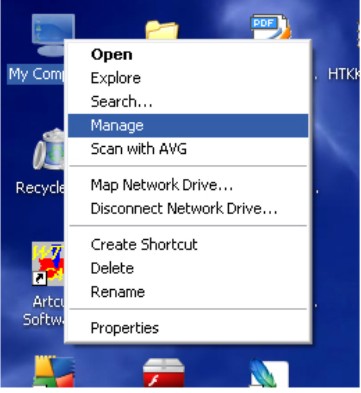The height and width of the screenshot is (393, 361).
Task: Select the AVG antivirus desktop icon
Action: point(54,372)
